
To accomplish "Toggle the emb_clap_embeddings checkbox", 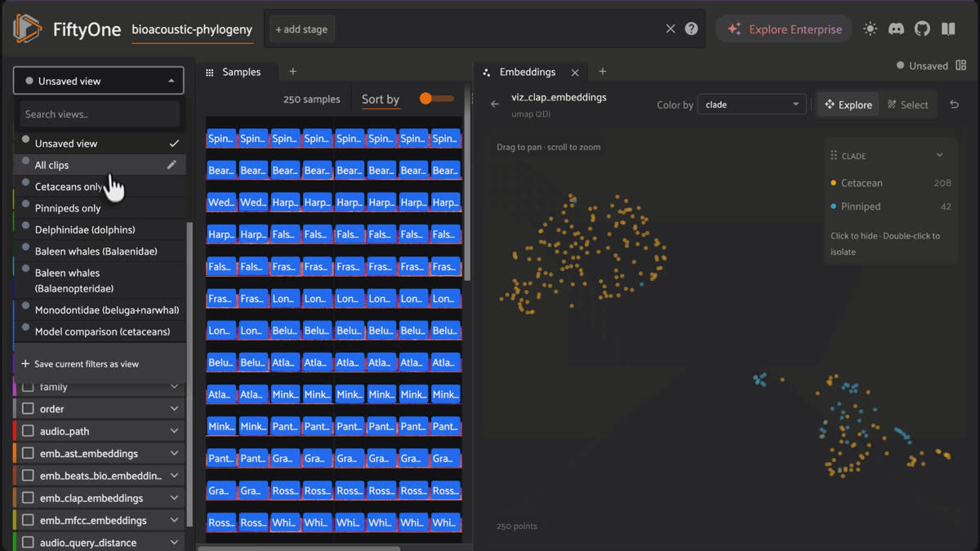I will pos(28,498).
